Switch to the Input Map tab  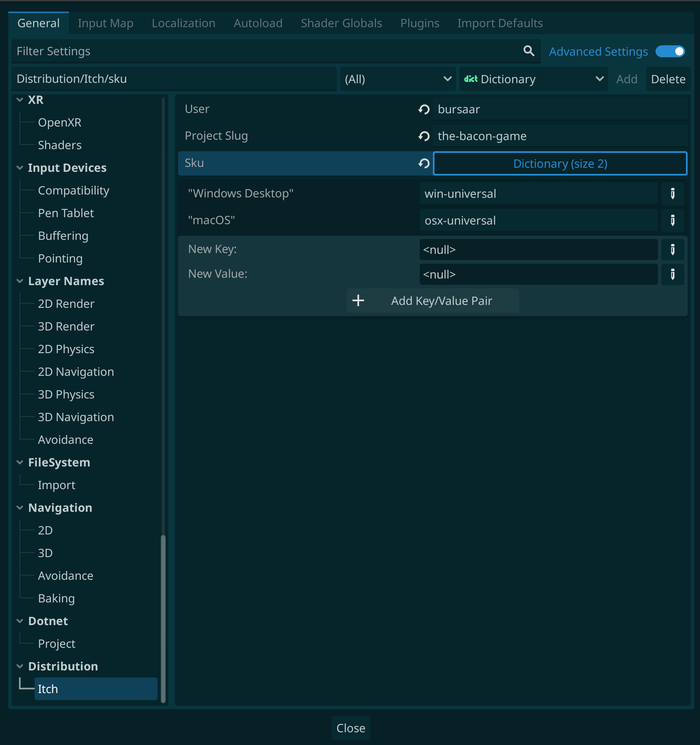tap(106, 23)
